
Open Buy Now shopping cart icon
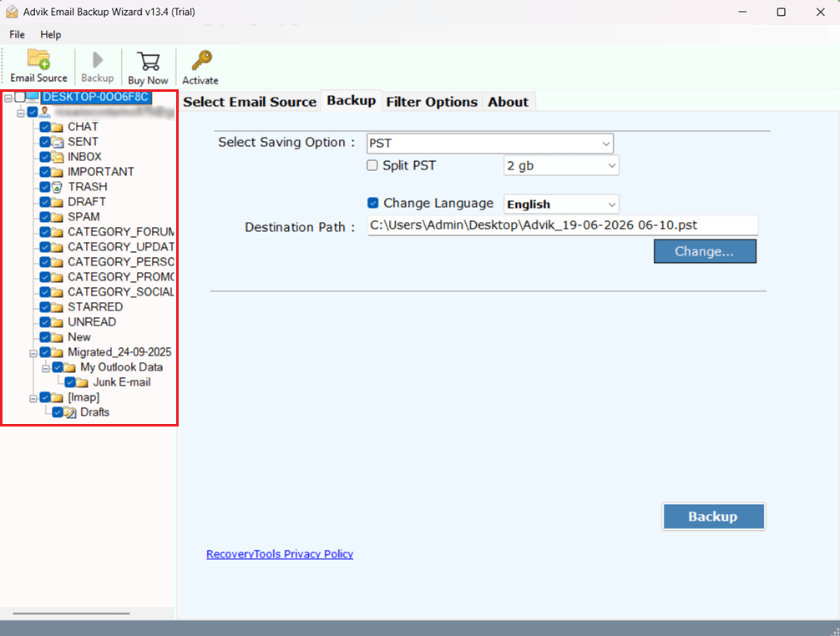(x=148, y=61)
